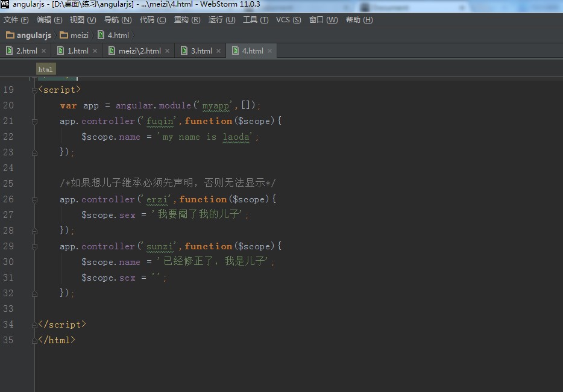Collapse the fuqin controller fold at line 21
Screen dimensions: 563x392
pyautogui.click(x=34, y=122)
